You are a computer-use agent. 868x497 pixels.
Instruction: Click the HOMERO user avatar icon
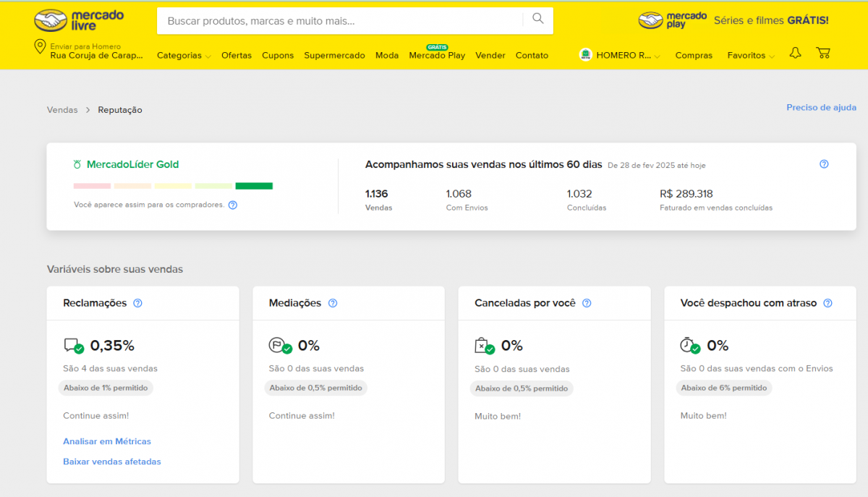click(586, 55)
